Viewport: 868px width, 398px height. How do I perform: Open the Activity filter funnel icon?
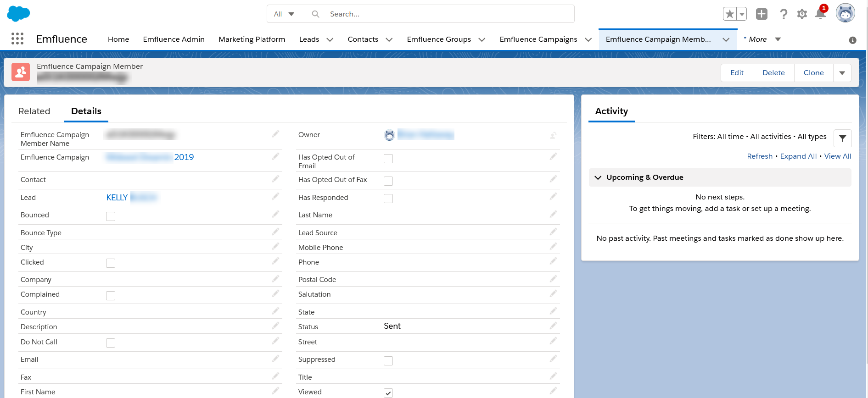[843, 138]
